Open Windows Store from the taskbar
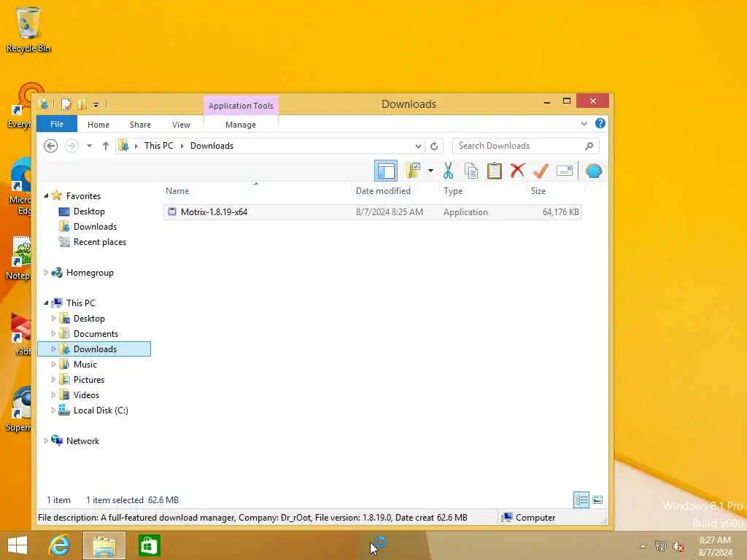The width and height of the screenshot is (747, 560). coord(149,545)
